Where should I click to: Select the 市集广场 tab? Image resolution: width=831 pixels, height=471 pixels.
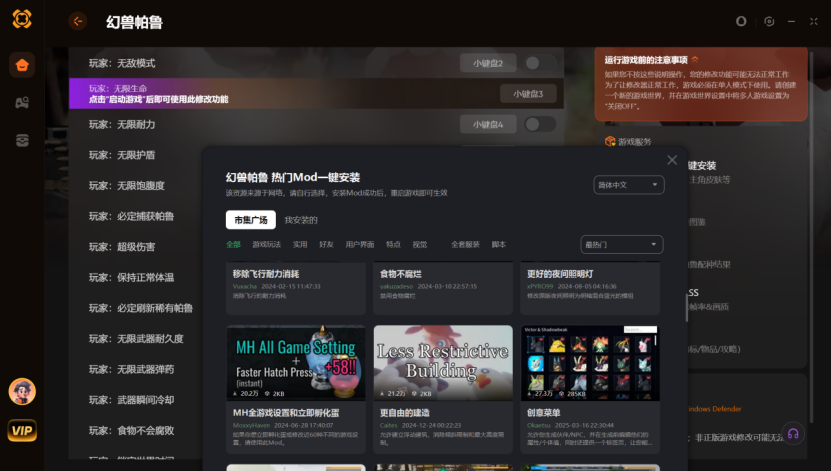point(249,220)
